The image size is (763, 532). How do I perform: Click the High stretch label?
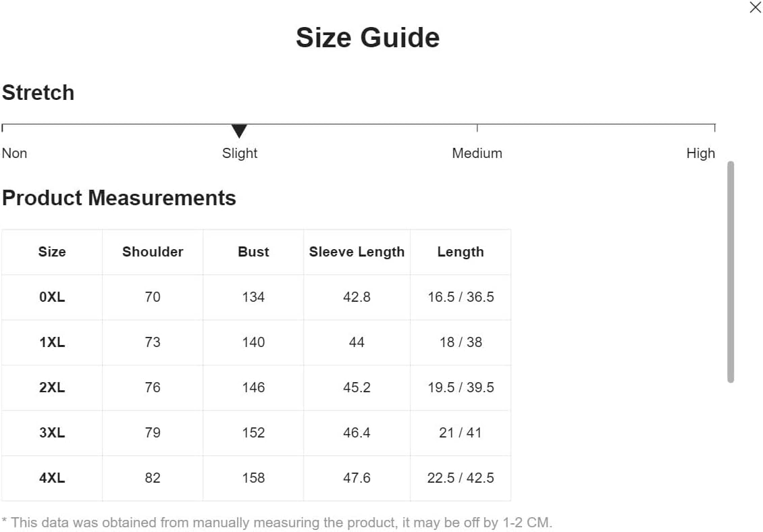(x=701, y=153)
